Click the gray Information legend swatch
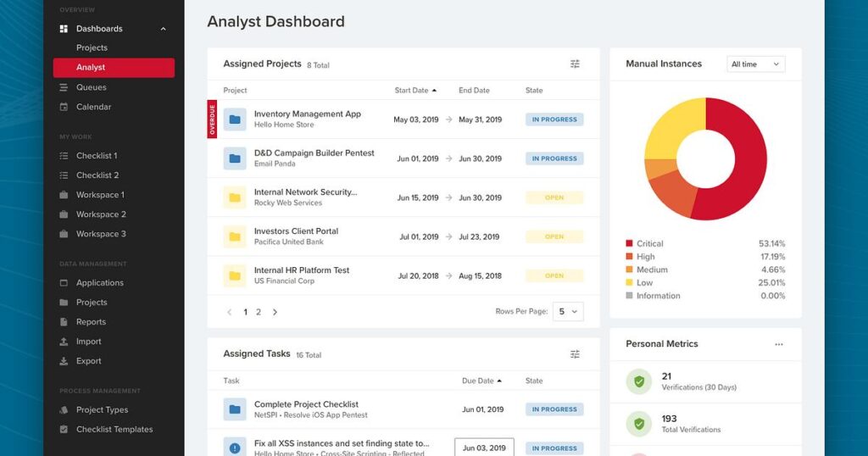 click(629, 296)
